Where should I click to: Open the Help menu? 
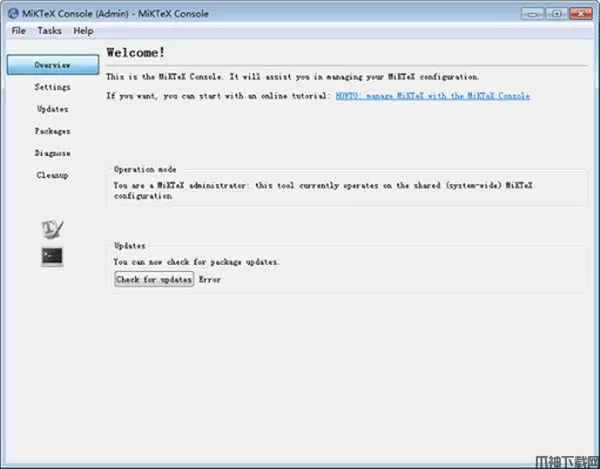(83, 31)
